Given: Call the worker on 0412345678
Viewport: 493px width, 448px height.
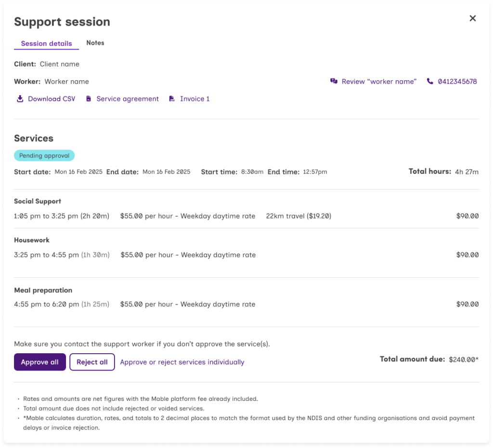Looking at the screenshot, I should 457,81.
